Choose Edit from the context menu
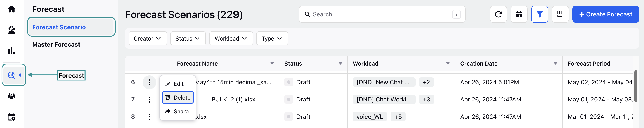This screenshot has height=128, width=644. [x=178, y=84]
